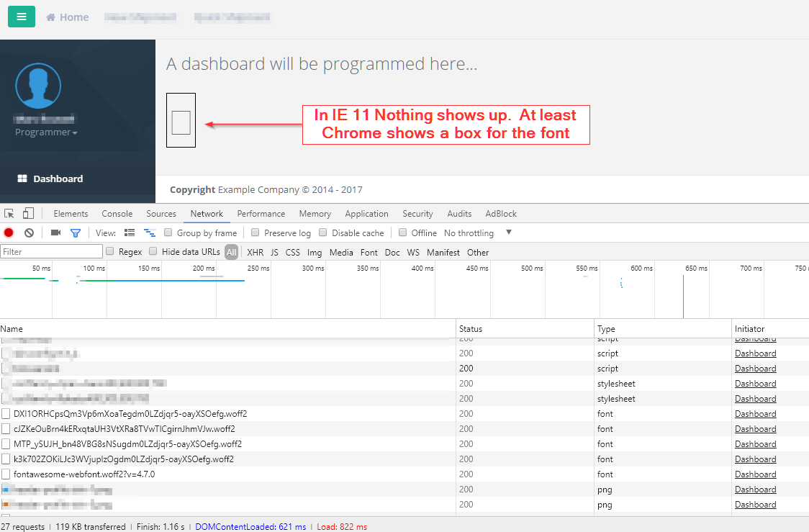Toggle the device emulation toolbar
The width and height of the screenshot is (809, 532).
pos(27,213)
